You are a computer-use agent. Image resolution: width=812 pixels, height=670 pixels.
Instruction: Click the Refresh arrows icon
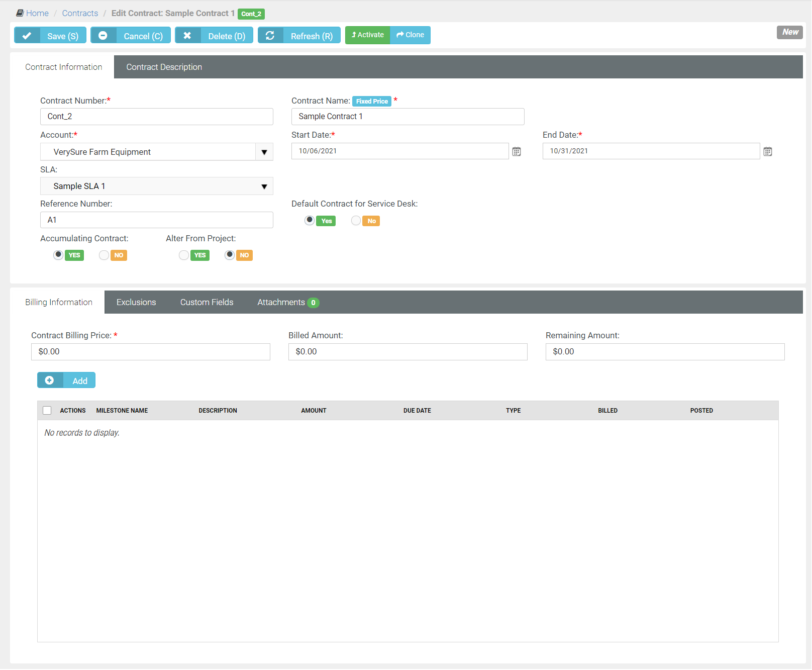(270, 36)
